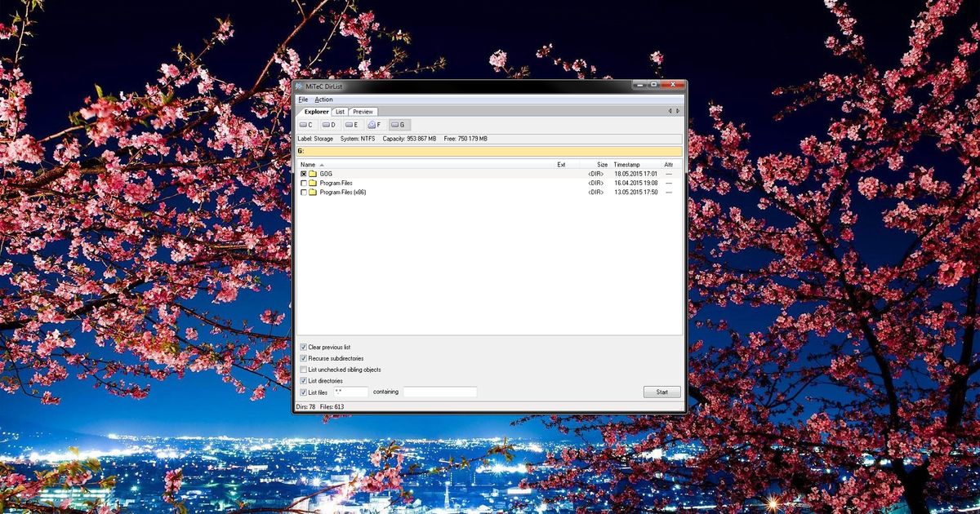Click the right tab scroll arrow
980x514 pixels.
(677, 110)
